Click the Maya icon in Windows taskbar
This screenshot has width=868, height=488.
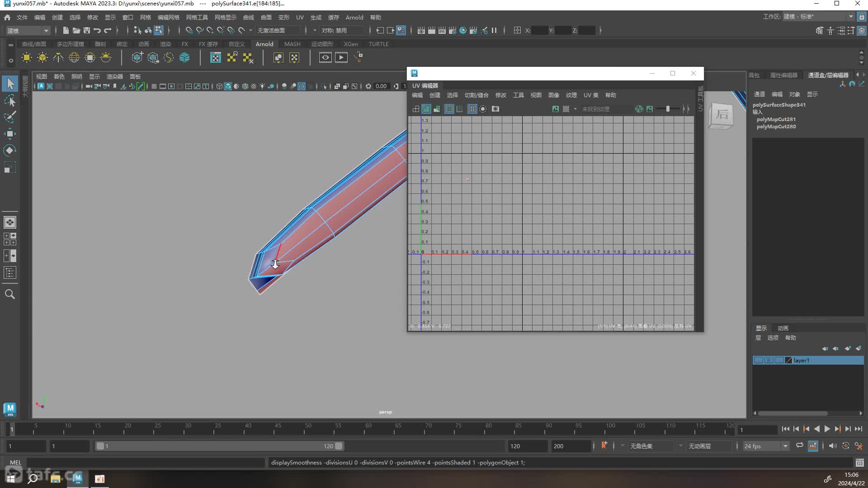(77, 478)
